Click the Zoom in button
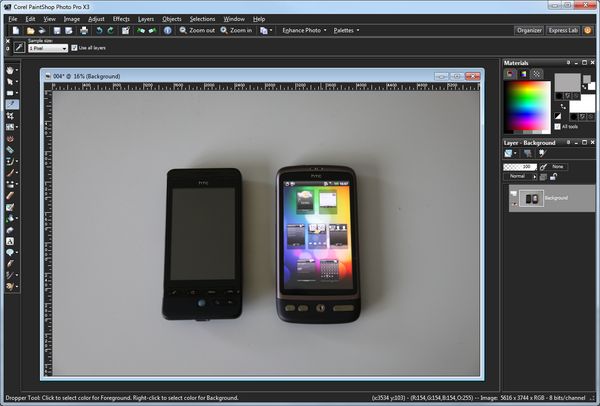The width and height of the screenshot is (600, 406). tap(238, 31)
